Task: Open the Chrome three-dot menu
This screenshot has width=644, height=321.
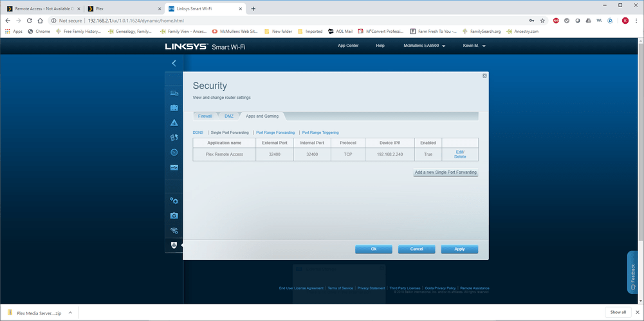Action: (637, 21)
